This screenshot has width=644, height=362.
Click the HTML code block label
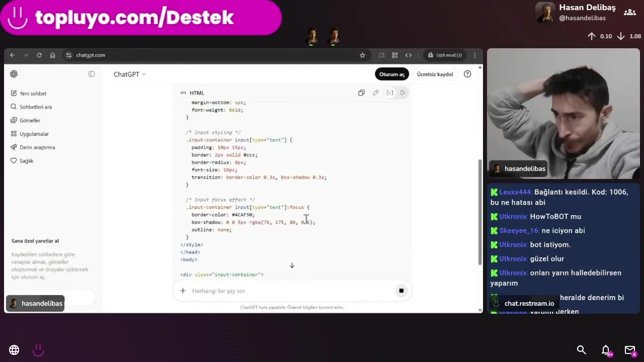(197, 93)
